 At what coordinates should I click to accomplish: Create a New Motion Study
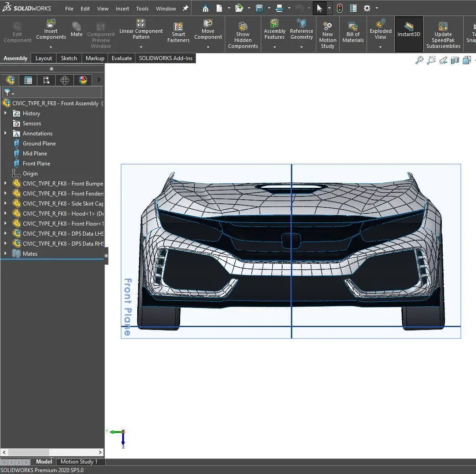coord(327,35)
